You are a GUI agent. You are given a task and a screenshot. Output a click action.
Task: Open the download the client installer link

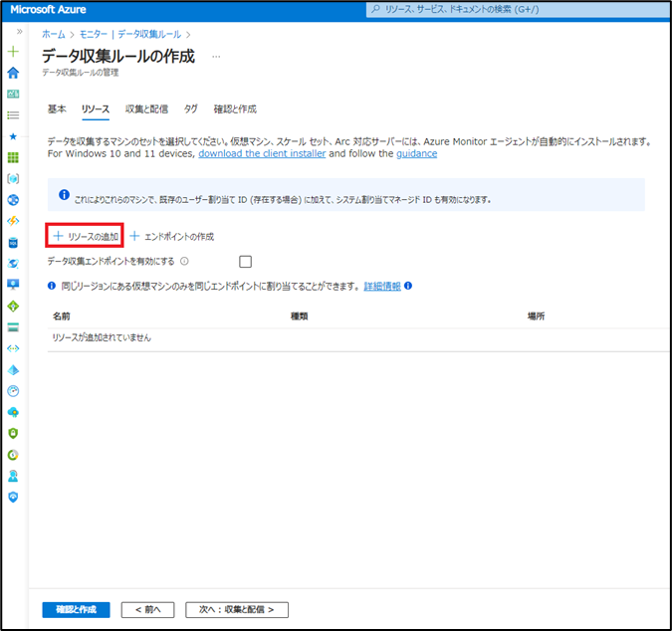click(262, 153)
